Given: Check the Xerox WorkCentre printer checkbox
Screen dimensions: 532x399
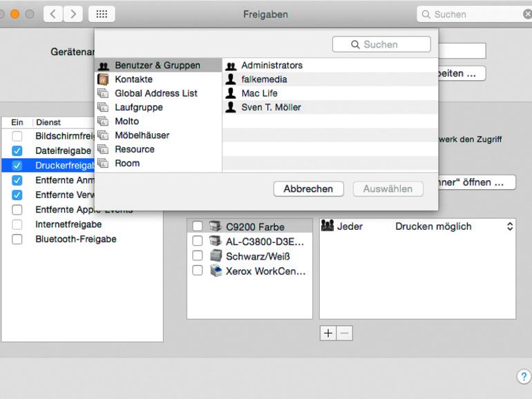Looking at the screenshot, I should click(x=198, y=271).
